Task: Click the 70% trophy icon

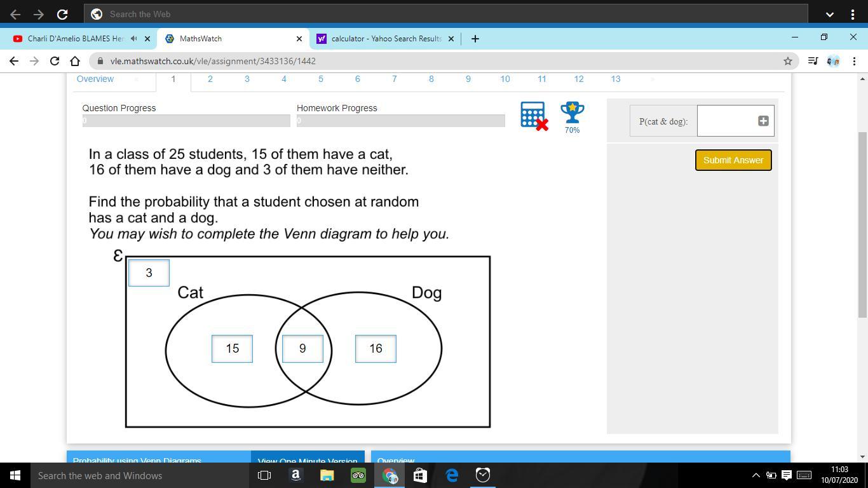Action: click(x=572, y=113)
